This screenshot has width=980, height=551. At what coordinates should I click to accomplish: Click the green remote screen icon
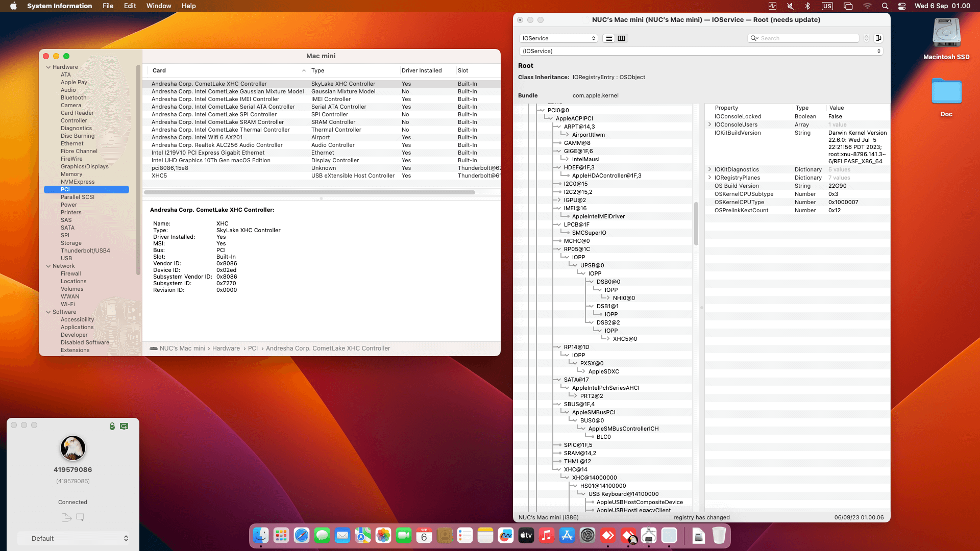click(124, 426)
